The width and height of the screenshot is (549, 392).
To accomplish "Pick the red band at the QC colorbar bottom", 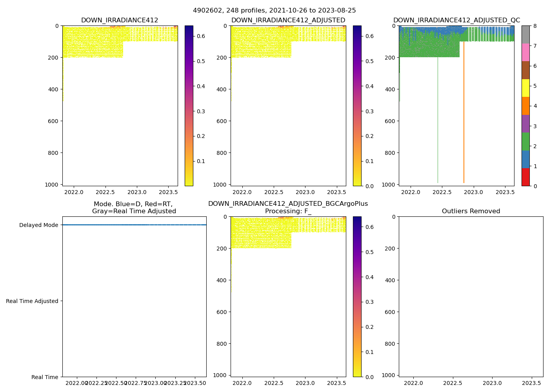I will click(525, 177).
